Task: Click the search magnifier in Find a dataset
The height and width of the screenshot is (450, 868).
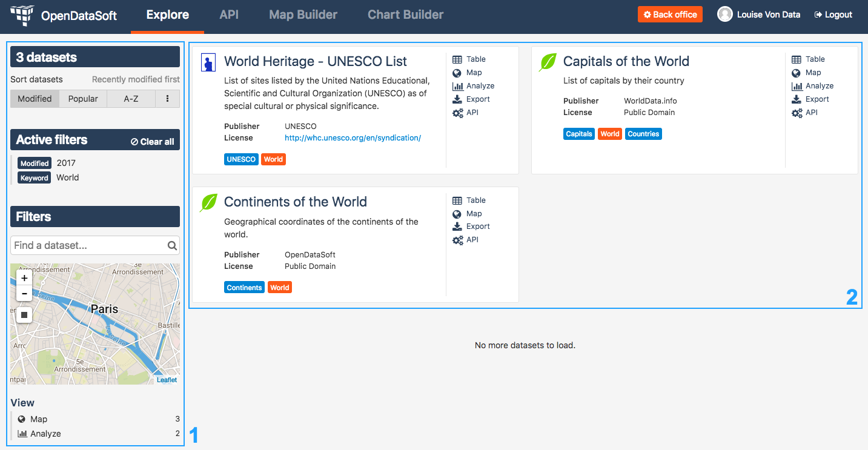Action: 172,245
